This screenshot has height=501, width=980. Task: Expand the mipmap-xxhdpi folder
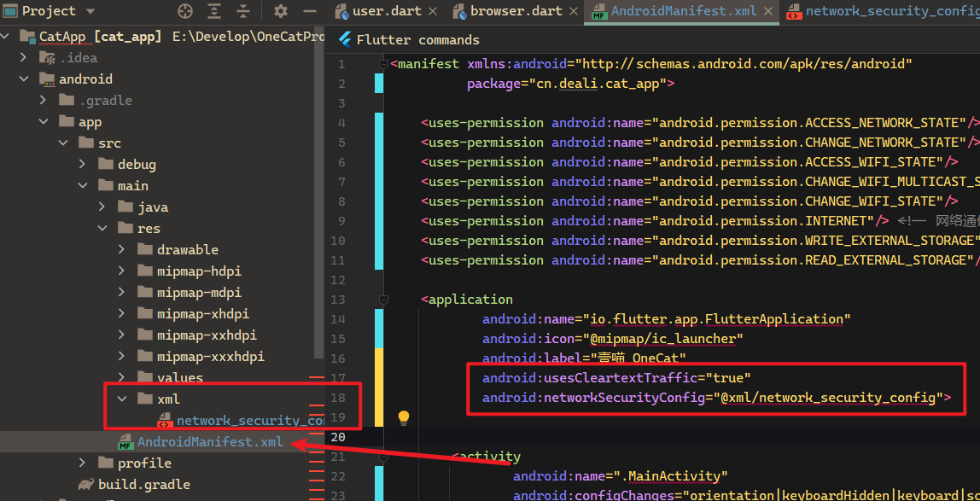tap(123, 335)
